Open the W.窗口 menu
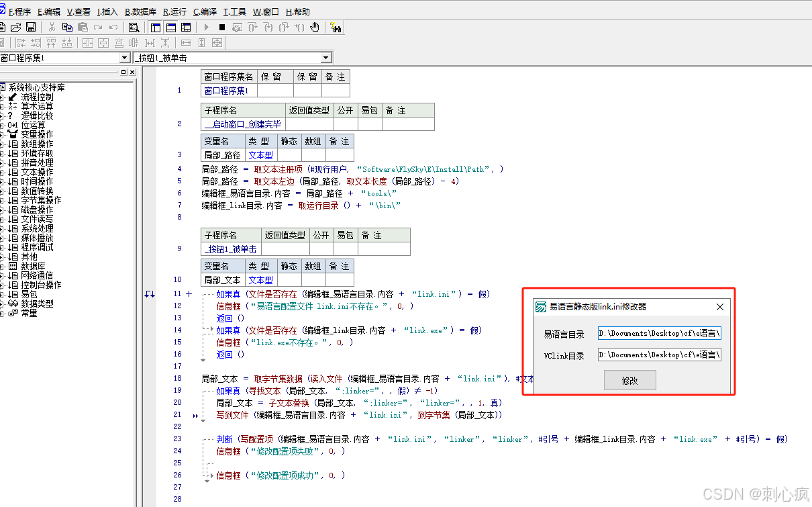The height and width of the screenshot is (507, 812). tap(266, 11)
